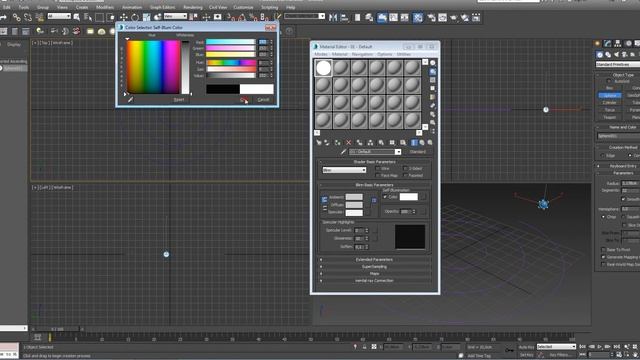The width and height of the screenshot is (640, 360).
Task: Open the Graph Editors menu
Action: (x=162, y=7)
